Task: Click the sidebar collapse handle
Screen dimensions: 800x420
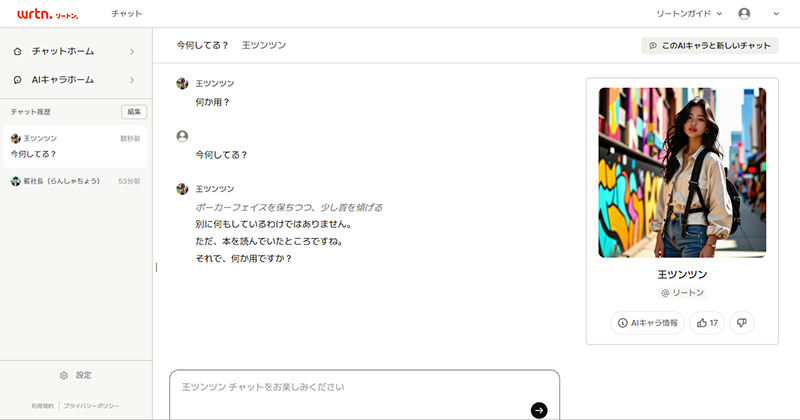Action: click(156, 267)
